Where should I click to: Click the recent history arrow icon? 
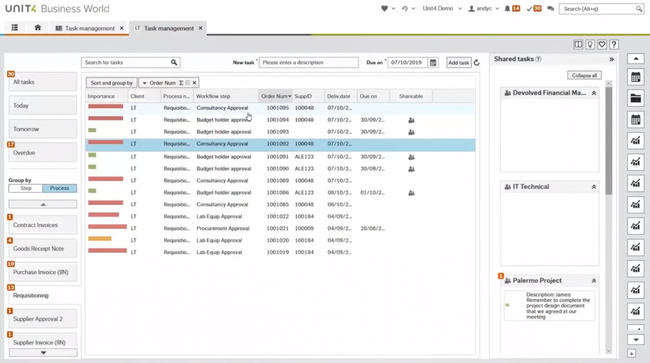[405, 8]
